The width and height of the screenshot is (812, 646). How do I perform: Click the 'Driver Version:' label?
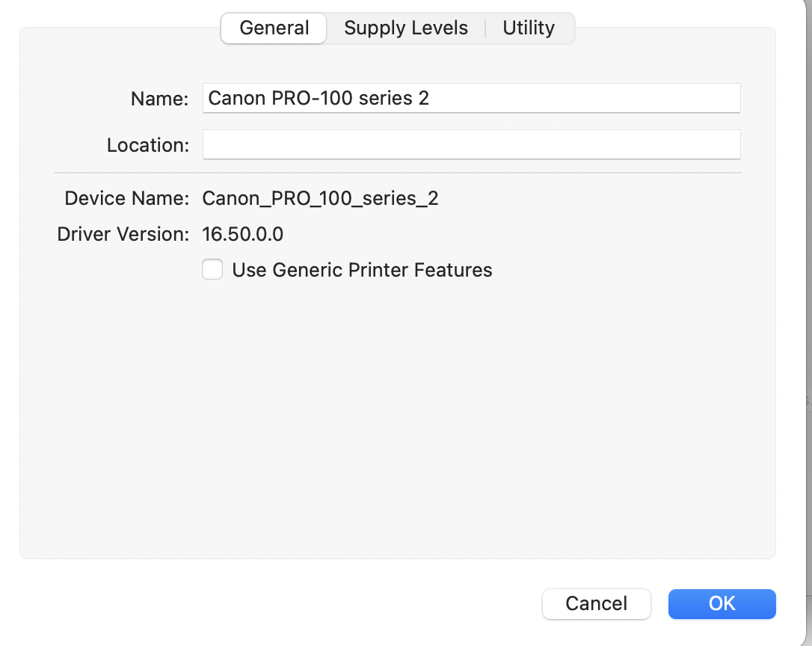[123, 234]
